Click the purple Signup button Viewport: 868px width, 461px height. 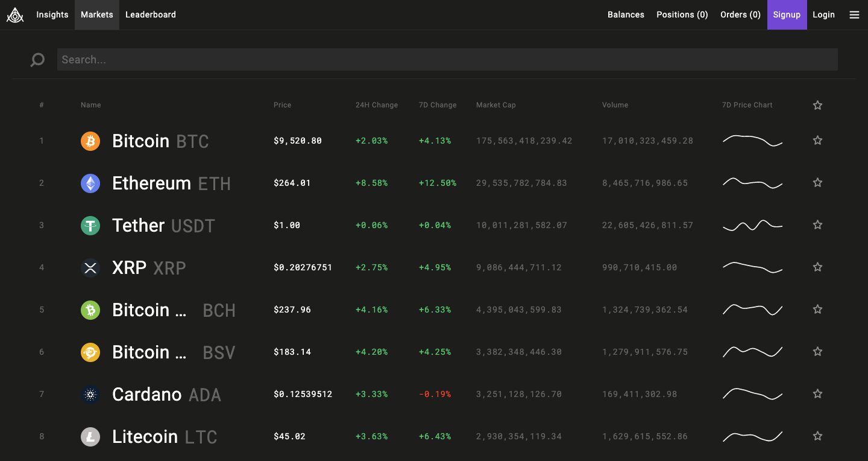pos(787,15)
